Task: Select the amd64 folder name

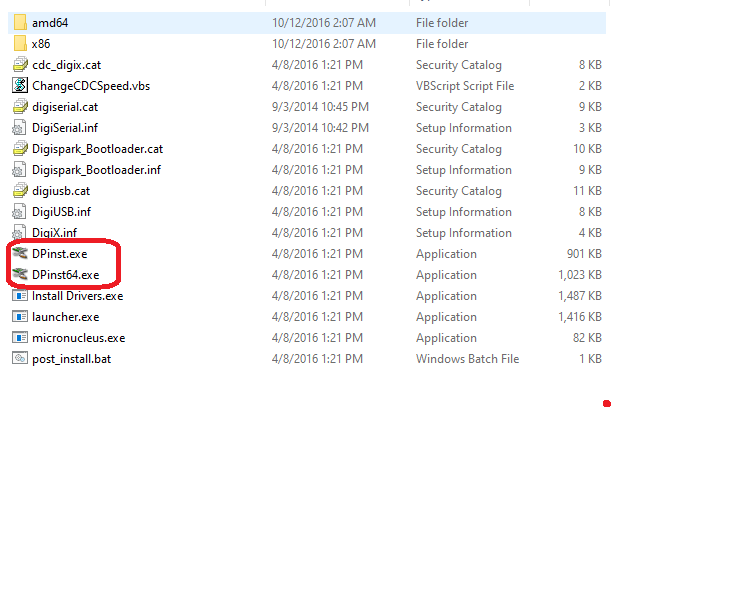Action: [50, 23]
